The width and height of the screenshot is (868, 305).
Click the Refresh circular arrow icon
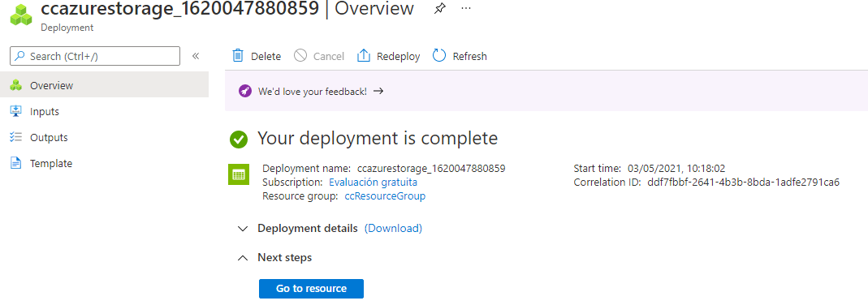[x=439, y=56]
